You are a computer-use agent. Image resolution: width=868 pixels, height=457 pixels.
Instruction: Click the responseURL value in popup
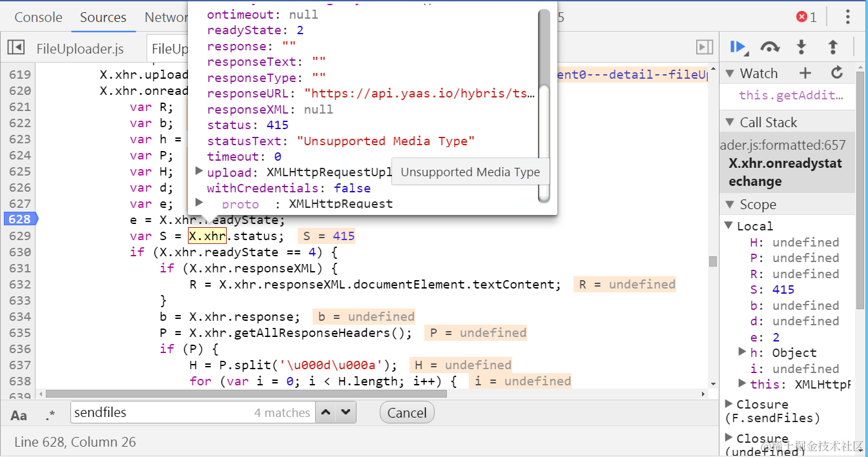(x=420, y=94)
